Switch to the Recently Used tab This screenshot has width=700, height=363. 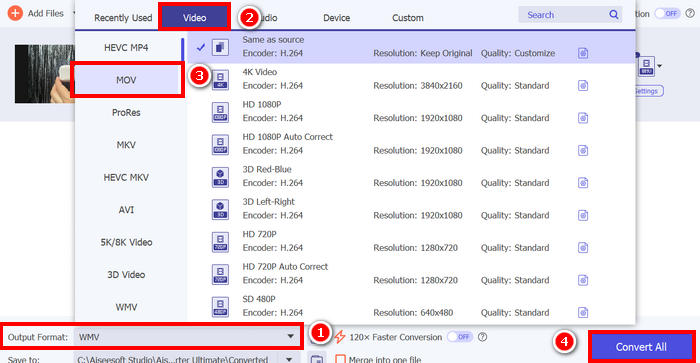(x=123, y=18)
